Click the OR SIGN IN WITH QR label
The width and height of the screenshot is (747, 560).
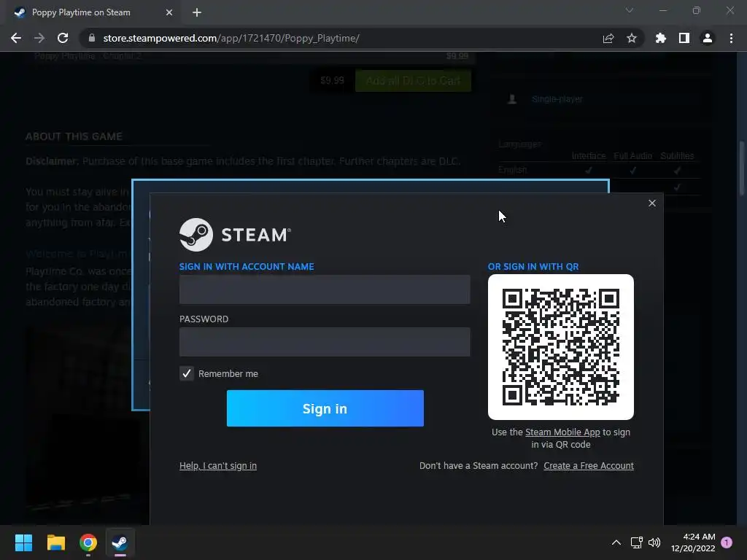(x=533, y=267)
